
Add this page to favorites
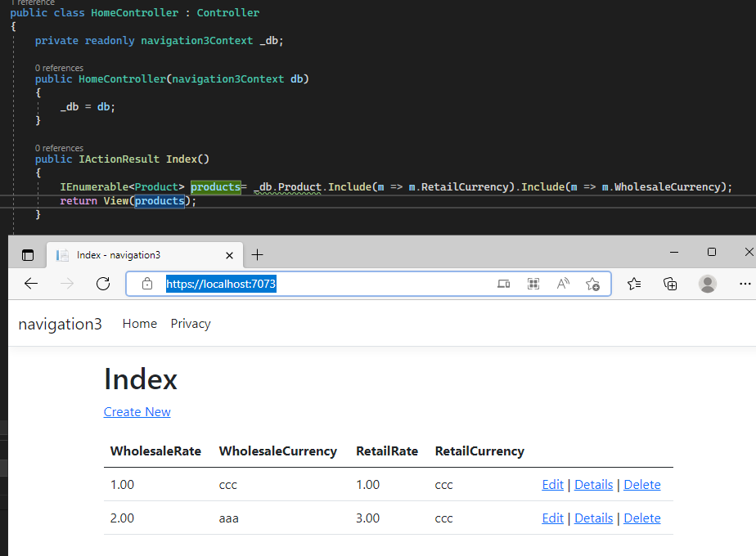592,284
